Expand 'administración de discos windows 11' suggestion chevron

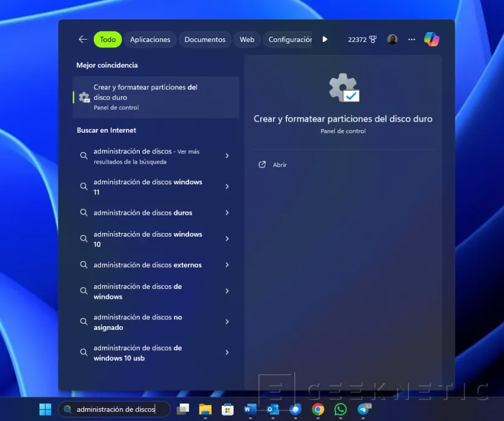click(x=227, y=186)
